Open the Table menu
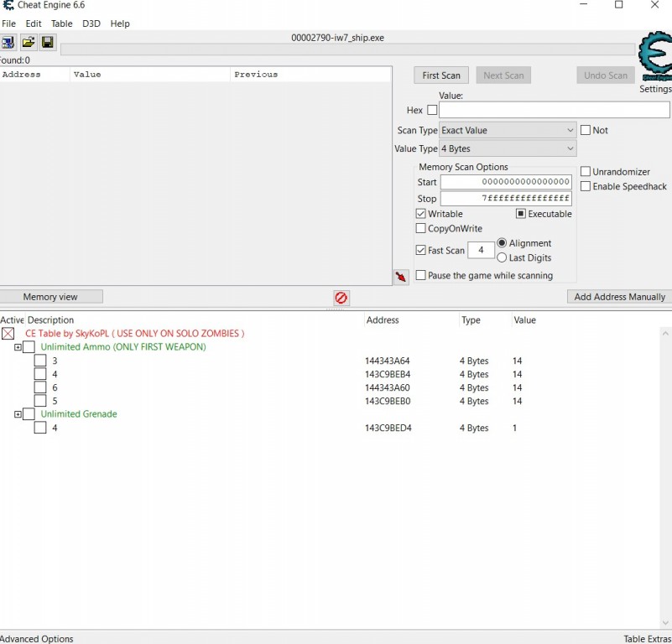672x644 pixels. pos(61,23)
